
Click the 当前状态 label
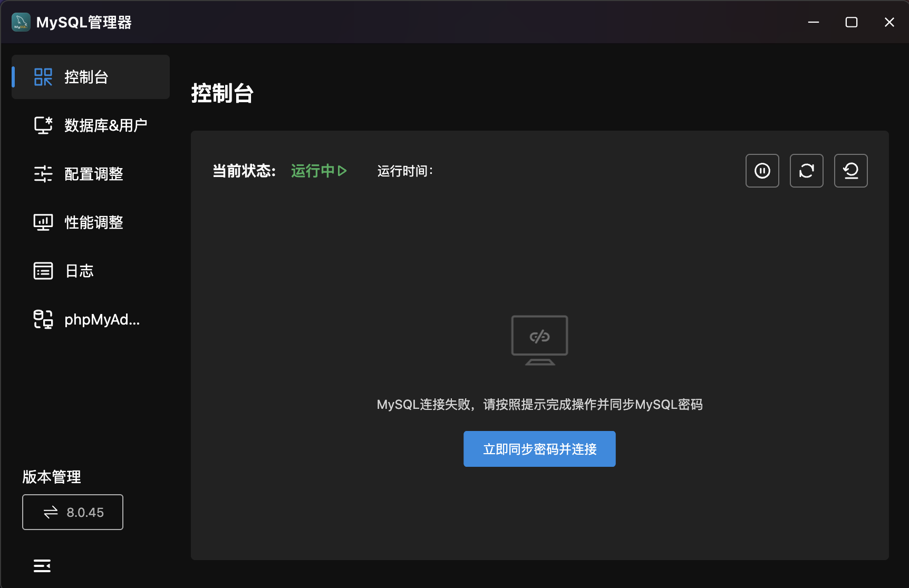(x=244, y=171)
